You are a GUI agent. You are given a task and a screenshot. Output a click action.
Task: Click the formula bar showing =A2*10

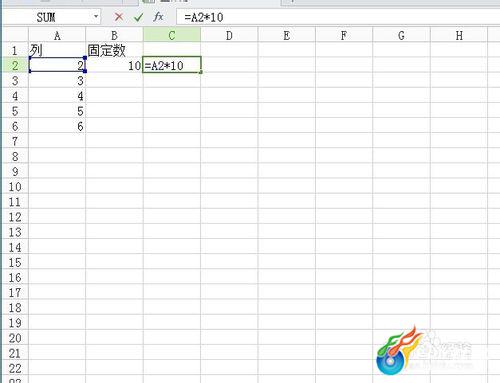click(337, 17)
